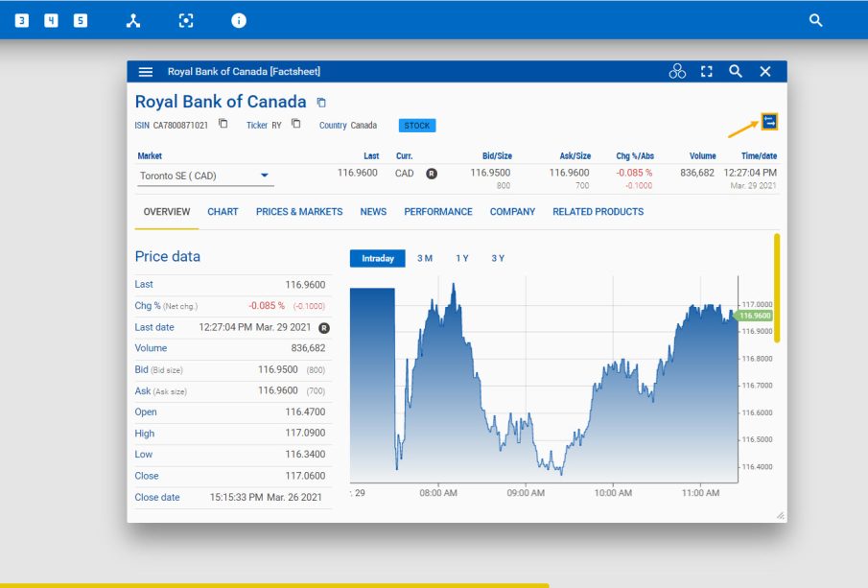Click the Royal Bank of Canada title
Image resolution: width=868 pixels, height=588 pixels.
click(221, 102)
